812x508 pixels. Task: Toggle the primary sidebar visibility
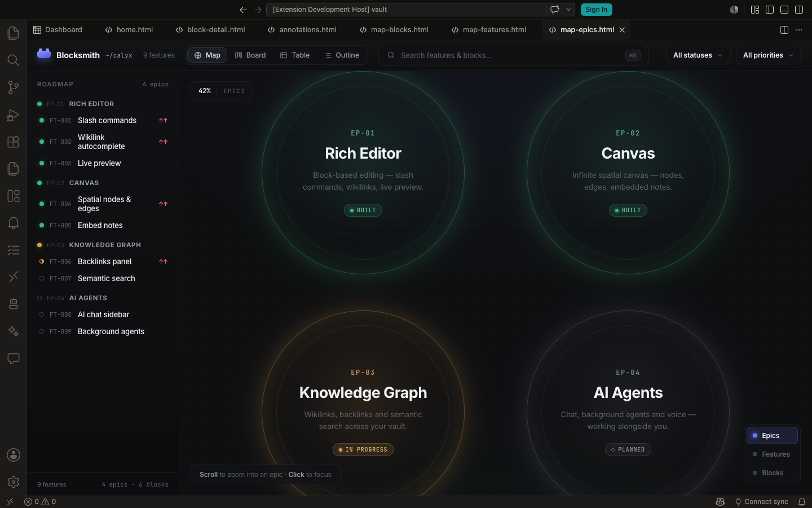click(x=770, y=10)
